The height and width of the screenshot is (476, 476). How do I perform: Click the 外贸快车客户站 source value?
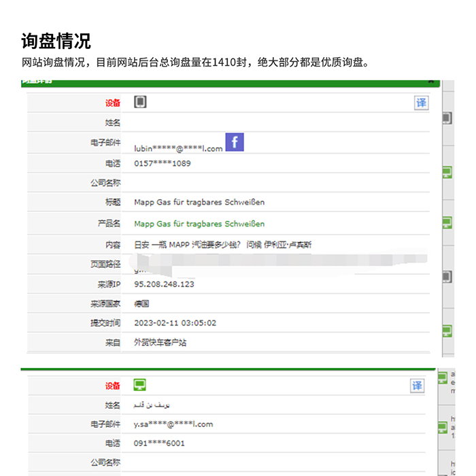[x=160, y=343]
